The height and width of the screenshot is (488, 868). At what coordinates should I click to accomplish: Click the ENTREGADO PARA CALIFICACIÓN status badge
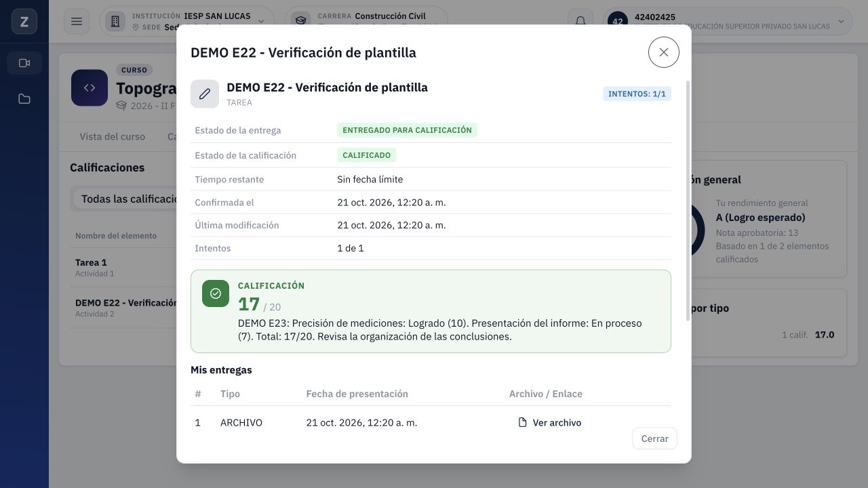pos(407,130)
